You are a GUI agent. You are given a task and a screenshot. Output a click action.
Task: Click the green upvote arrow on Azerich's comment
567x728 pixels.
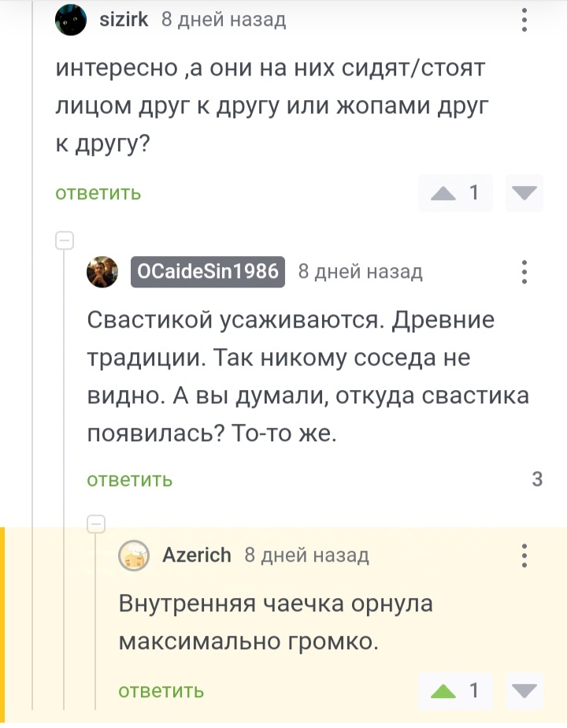[444, 692]
